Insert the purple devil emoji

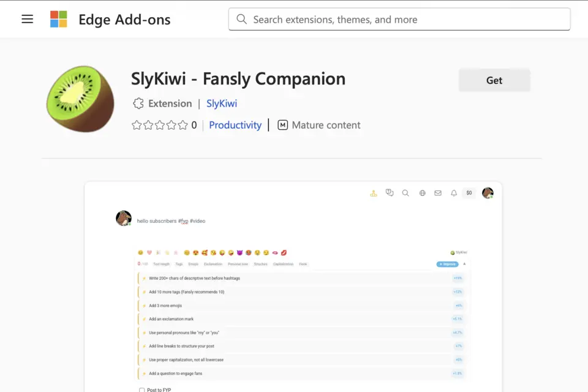(239, 252)
